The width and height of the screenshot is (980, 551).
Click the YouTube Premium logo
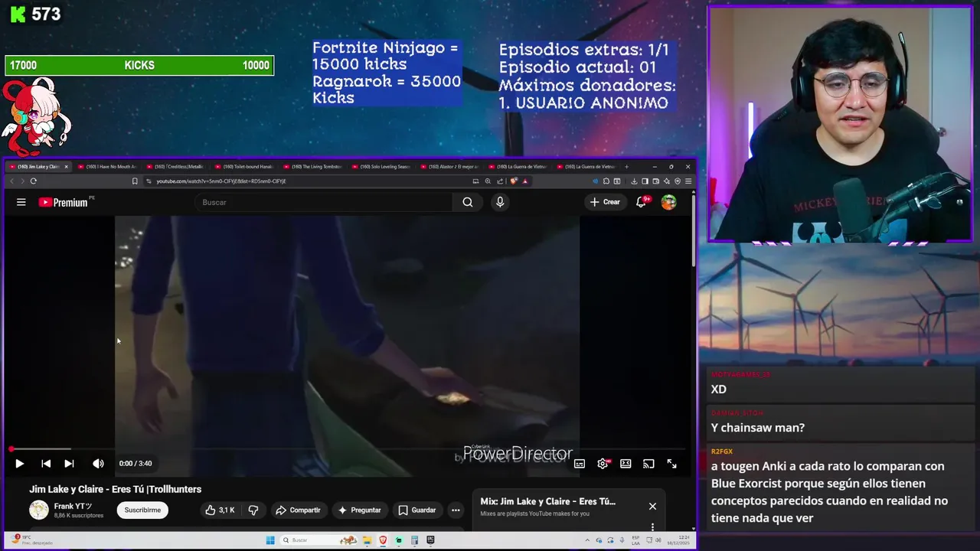pos(63,202)
